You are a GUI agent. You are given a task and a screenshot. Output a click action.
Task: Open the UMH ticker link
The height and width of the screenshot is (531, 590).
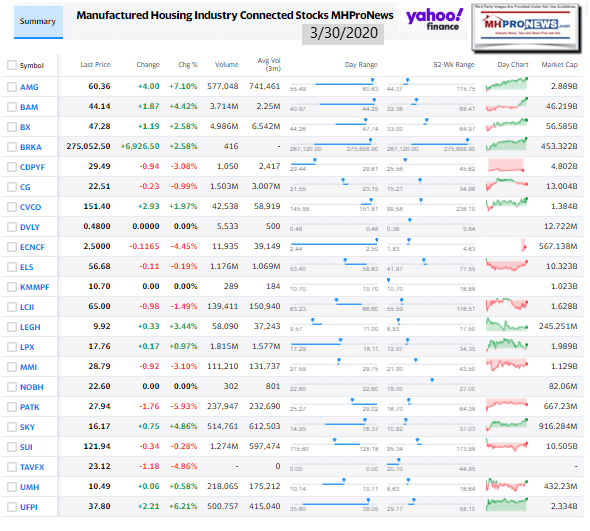click(x=29, y=487)
